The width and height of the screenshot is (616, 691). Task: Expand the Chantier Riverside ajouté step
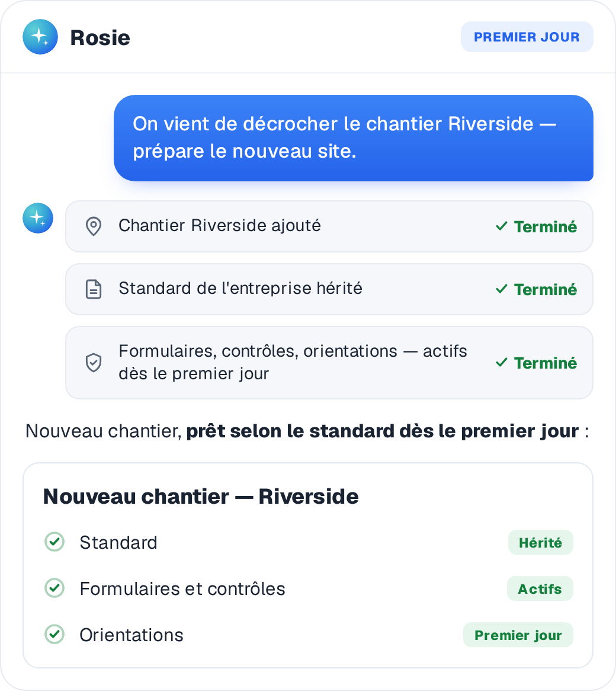coord(329,226)
